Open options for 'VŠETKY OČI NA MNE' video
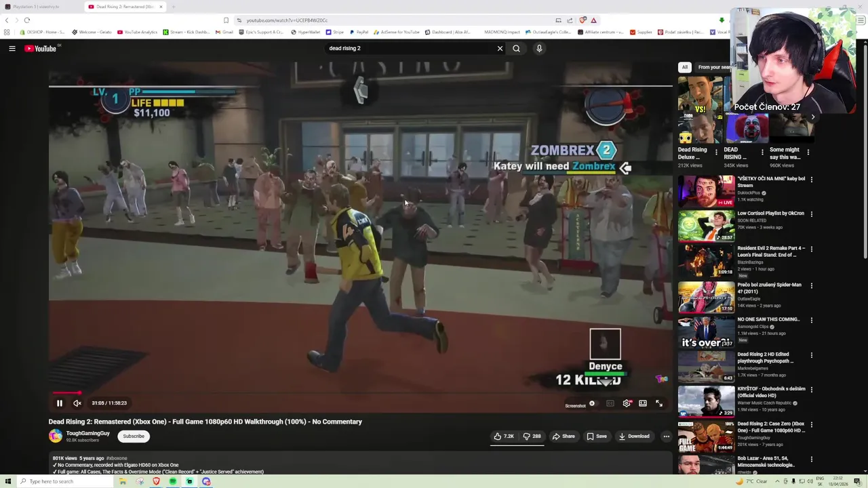Screen dimensions: 868x488 tap(812, 180)
